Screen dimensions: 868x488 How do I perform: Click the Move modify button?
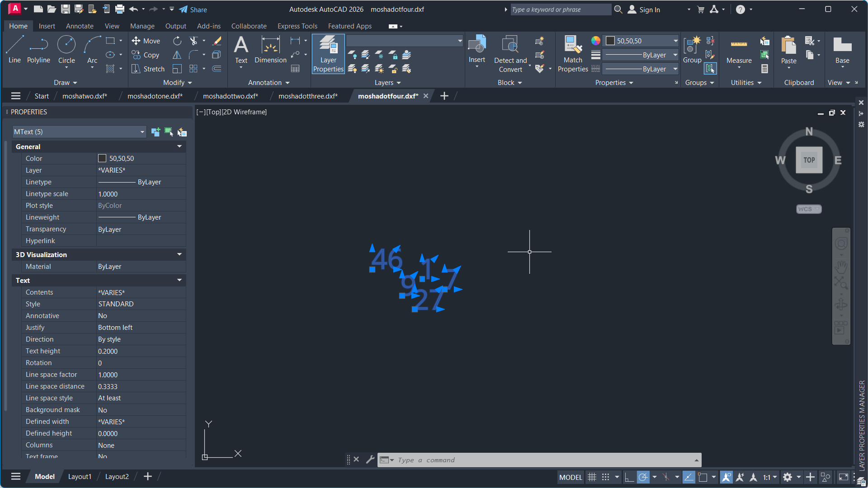coord(146,41)
